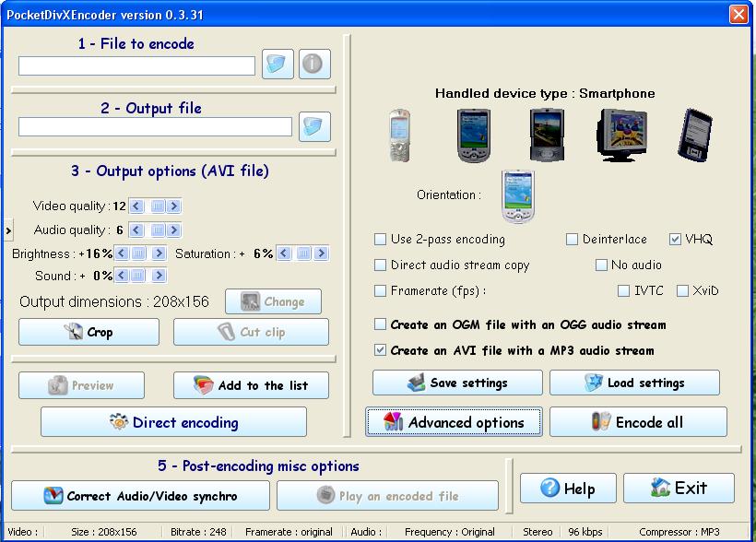Show info about the file to encode
This screenshot has width=756, height=542.
314,64
